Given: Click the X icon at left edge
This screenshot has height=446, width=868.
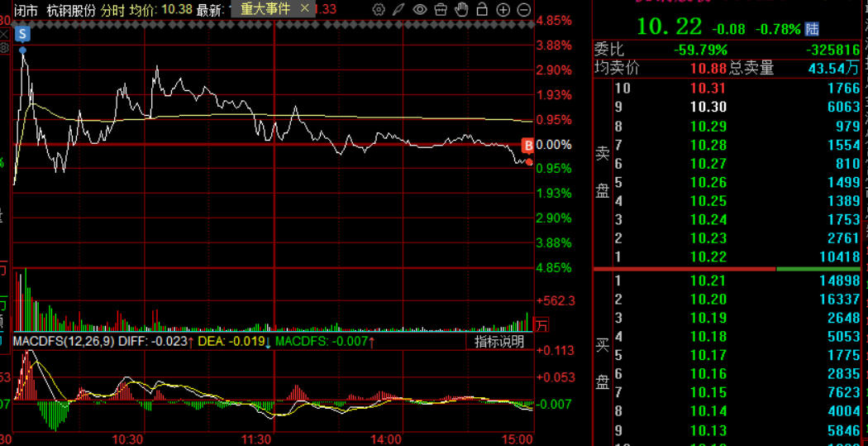Looking at the screenshot, I should click(4, 35).
